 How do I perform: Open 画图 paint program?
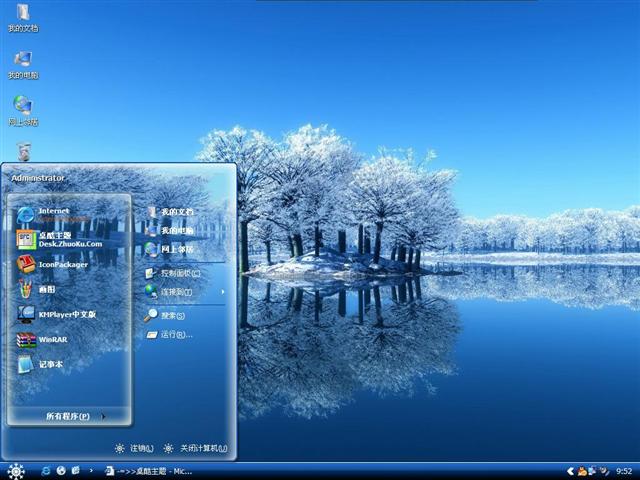pos(37,289)
